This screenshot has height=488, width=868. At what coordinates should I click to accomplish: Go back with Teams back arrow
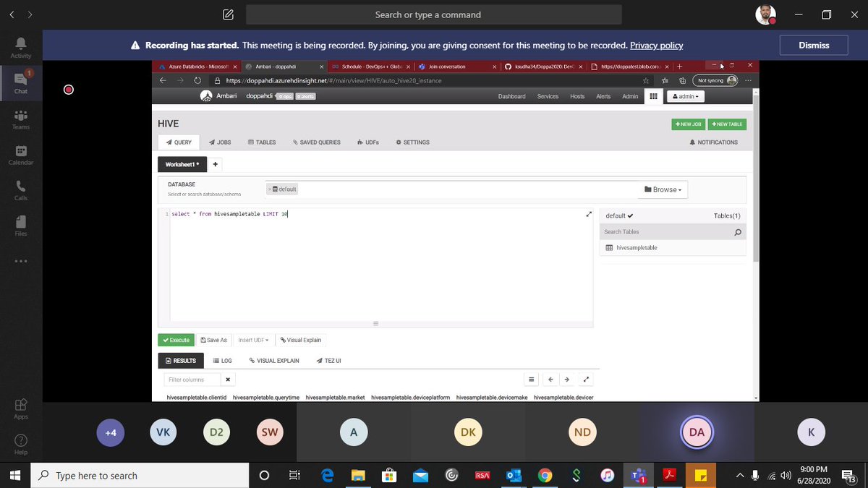point(12,14)
